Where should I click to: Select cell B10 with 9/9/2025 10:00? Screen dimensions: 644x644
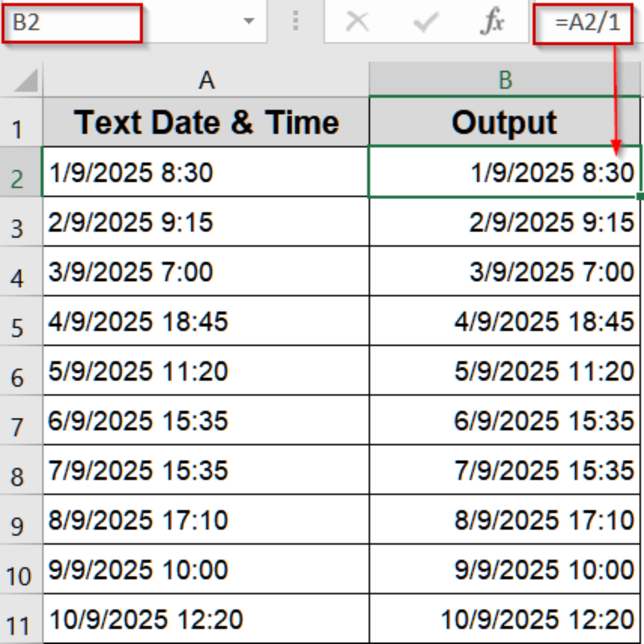505,569
